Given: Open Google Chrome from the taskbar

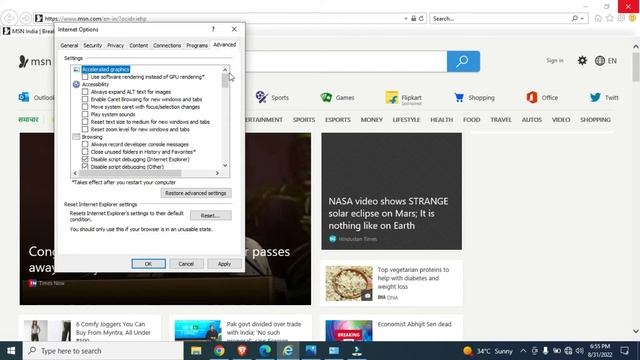Looking at the screenshot, I should tap(219, 351).
